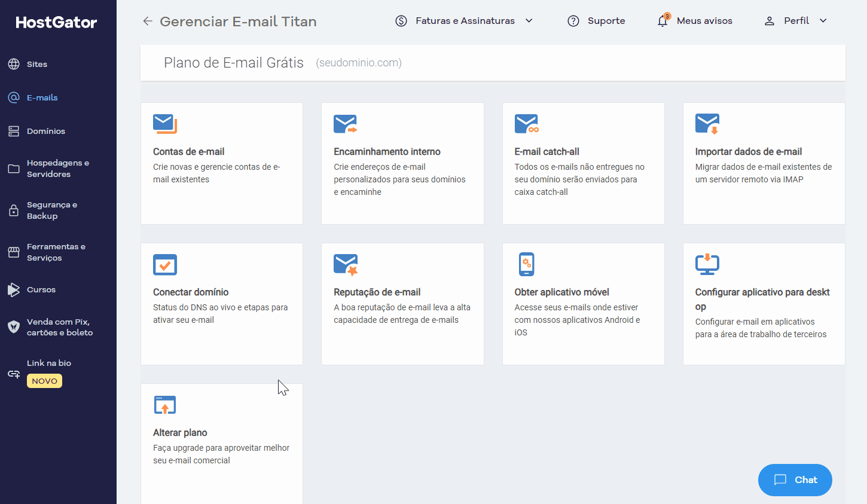Click the E-mails at-sign icon

point(14,97)
